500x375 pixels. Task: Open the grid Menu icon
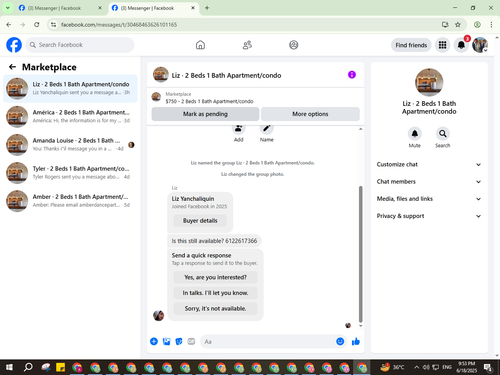(442, 45)
